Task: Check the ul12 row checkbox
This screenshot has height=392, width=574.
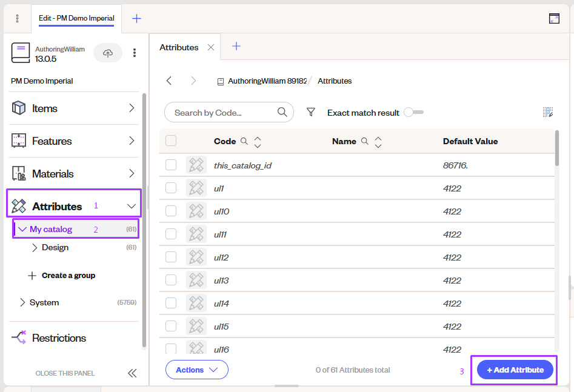Action: pos(171,257)
